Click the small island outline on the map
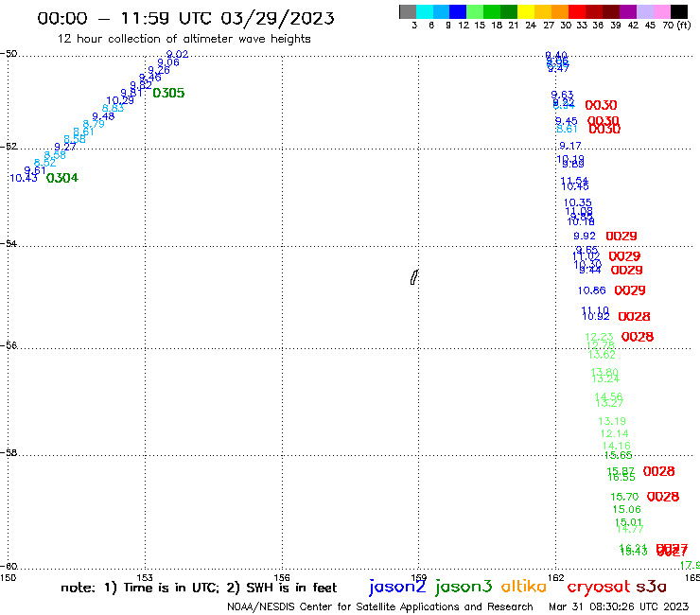The width and height of the screenshot is (700, 615). (414, 277)
